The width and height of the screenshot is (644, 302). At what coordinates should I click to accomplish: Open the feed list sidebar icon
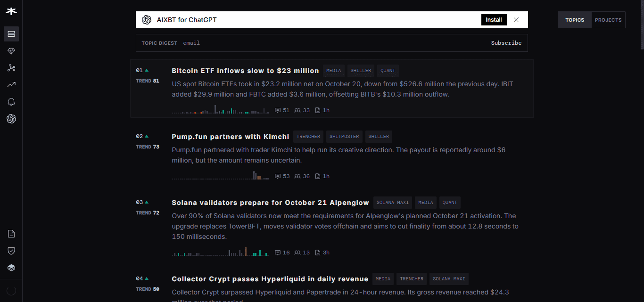coord(11,34)
